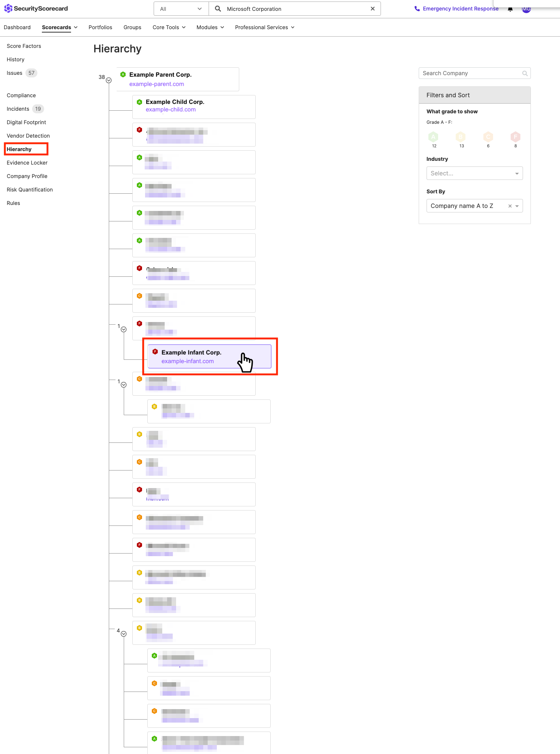
Task: Open Groups in the navigation
Action: coord(132,27)
